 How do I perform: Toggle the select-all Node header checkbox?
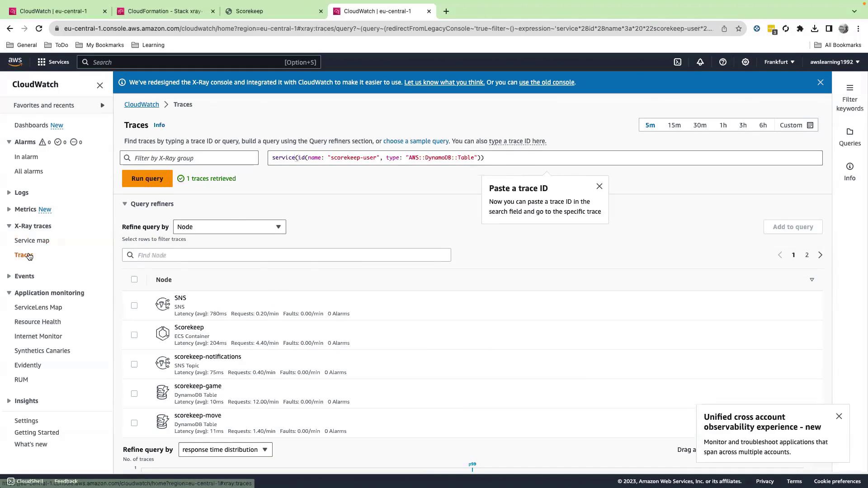(x=134, y=279)
